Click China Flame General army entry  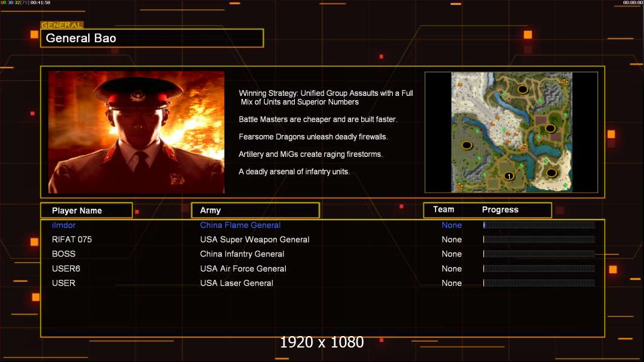(x=240, y=225)
